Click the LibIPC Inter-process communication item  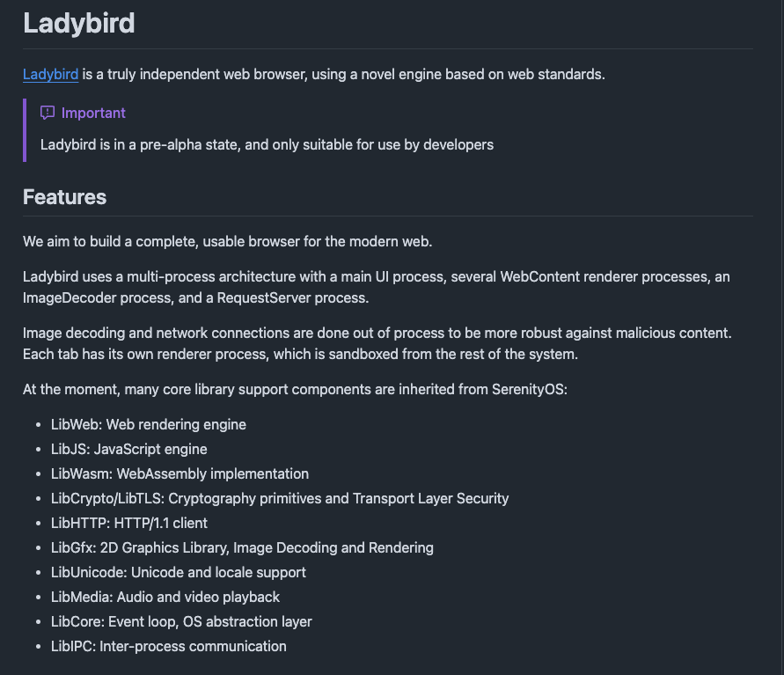point(168,646)
